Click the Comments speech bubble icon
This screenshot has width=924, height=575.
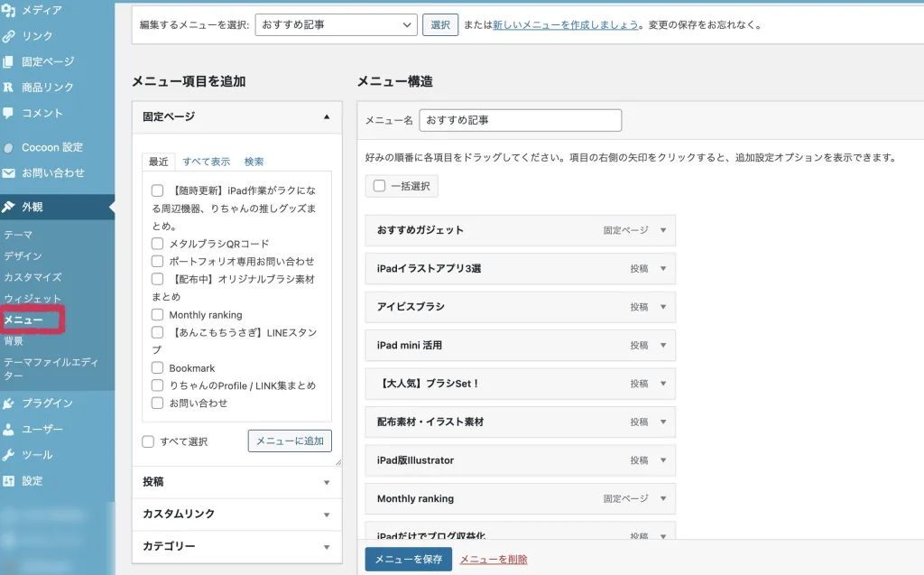click(8, 113)
